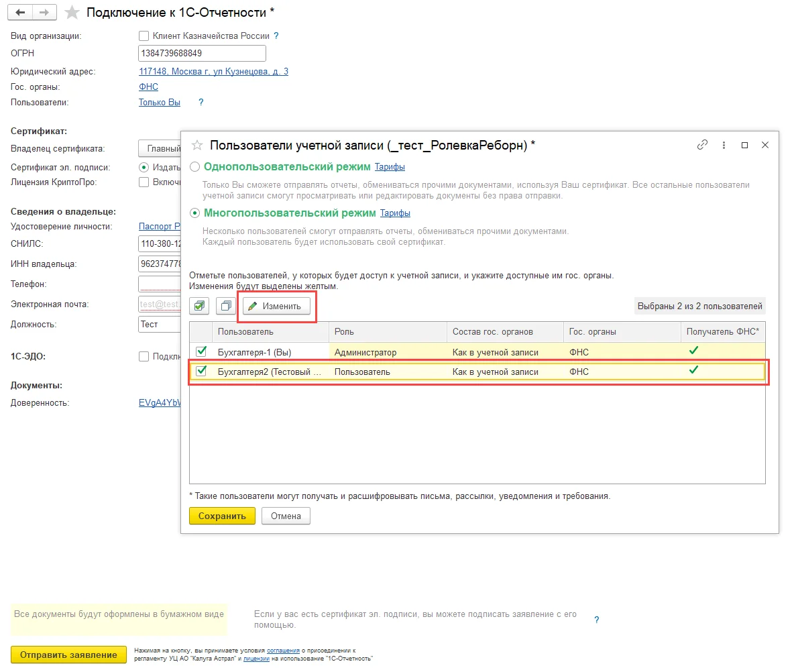Open the legal address link 117148, Москва
Image resolution: width=794 pixels, height=672 pixels.
point(214,71)
